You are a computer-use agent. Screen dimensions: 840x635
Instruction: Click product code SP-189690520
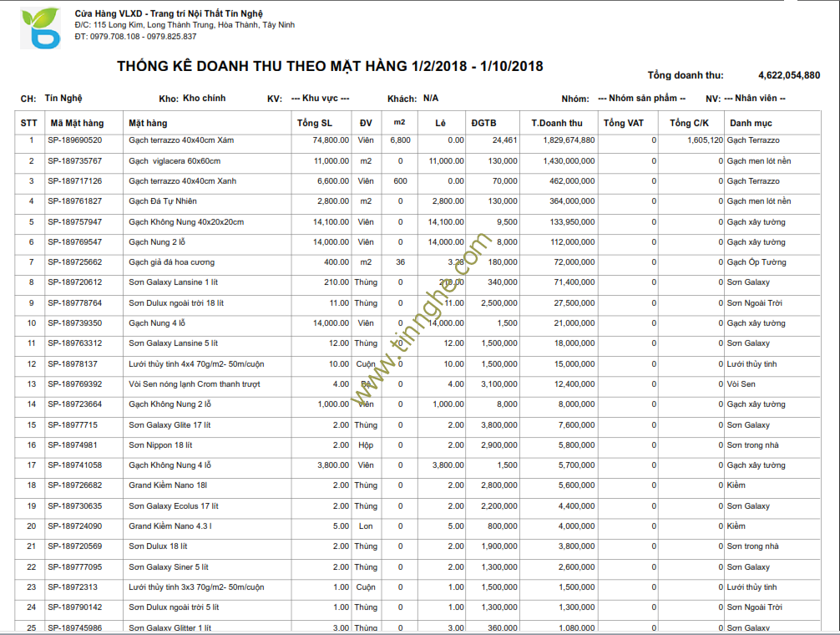(x=74, y=140)
